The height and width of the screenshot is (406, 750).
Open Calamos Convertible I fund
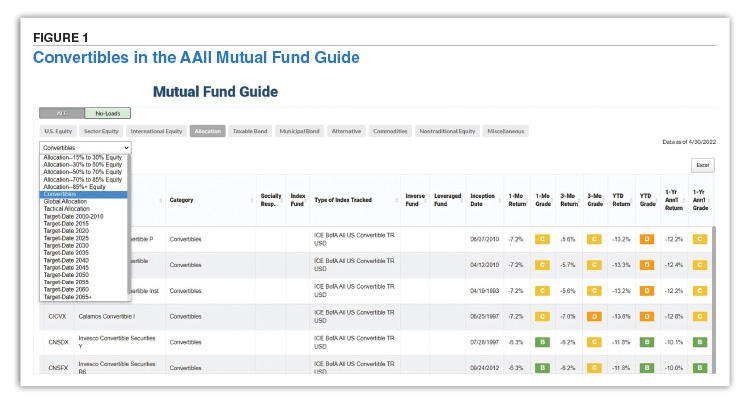[x=107, y=317]
